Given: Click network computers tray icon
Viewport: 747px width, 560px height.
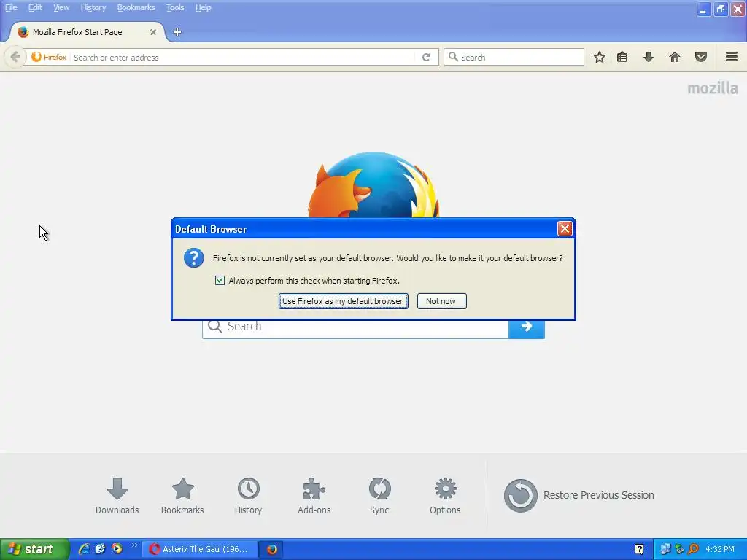Looking at the screenshot, I should [665, 549].
